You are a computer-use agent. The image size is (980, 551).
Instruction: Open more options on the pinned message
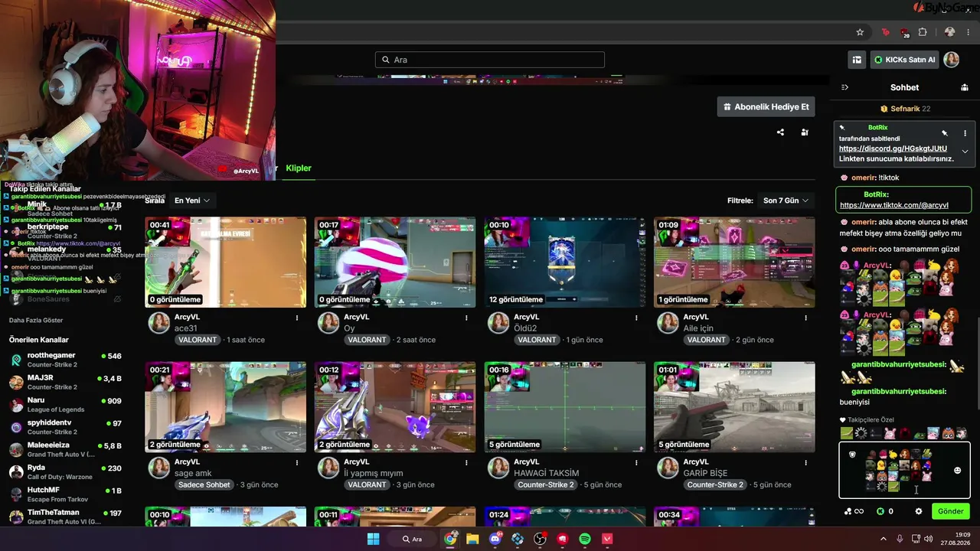tap(965, 133)
